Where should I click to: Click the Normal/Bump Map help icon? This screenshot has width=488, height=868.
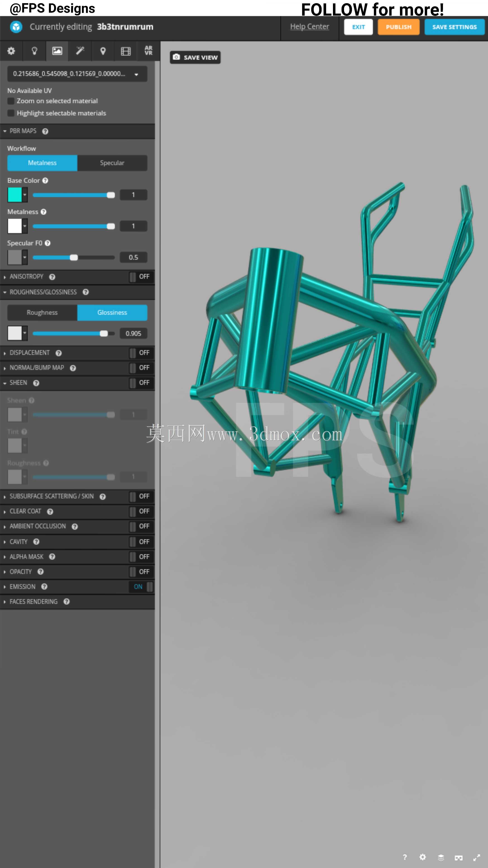pyautogui.click(x=73, y=368)
